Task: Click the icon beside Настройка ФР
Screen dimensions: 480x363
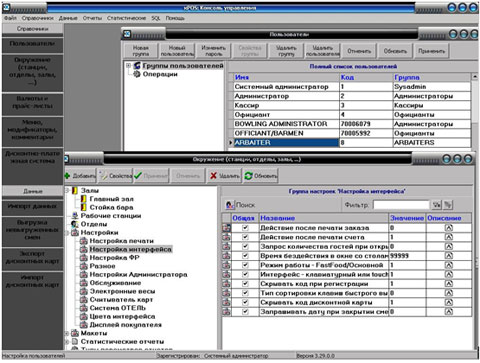Action: tap(84, 258)
